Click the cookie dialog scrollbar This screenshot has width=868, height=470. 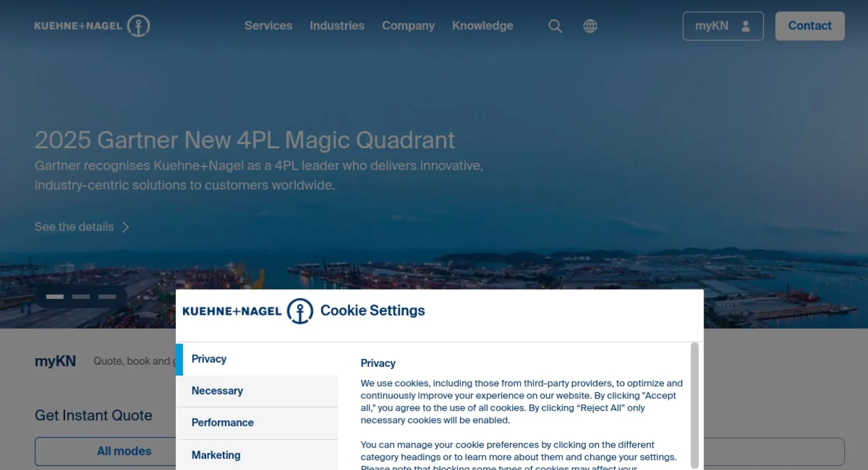(x=694, y=404)
